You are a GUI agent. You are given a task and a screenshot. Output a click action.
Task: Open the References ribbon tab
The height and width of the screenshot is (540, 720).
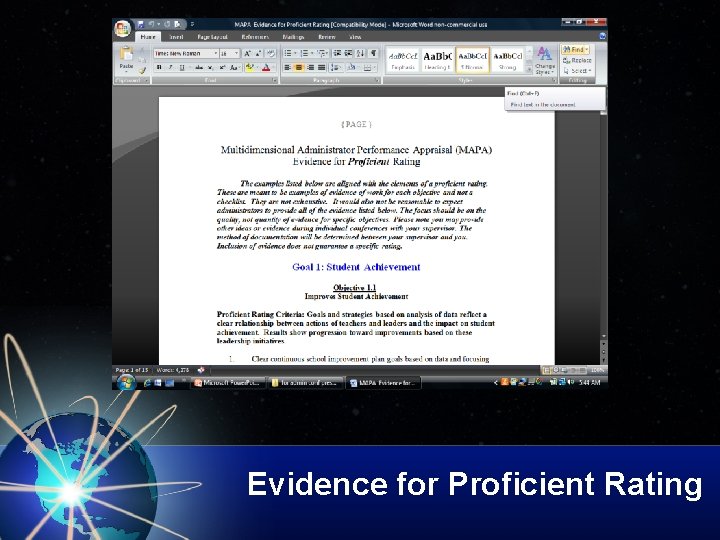tap(255, 37)
